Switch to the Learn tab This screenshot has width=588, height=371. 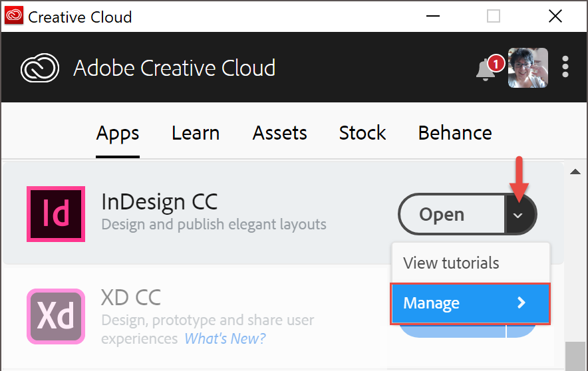196,133
